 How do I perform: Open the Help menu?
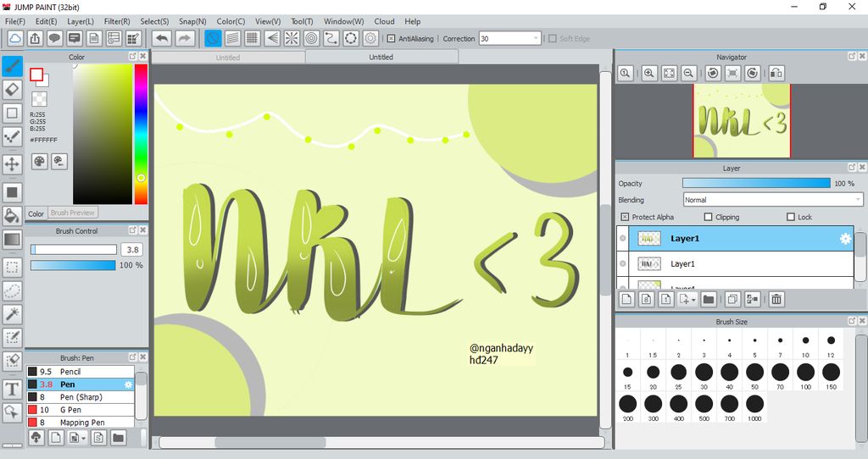413,21
